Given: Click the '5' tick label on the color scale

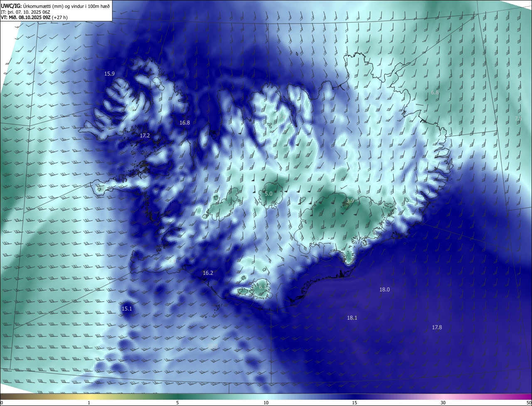Looking at the screenshot, I should (177, 403).
